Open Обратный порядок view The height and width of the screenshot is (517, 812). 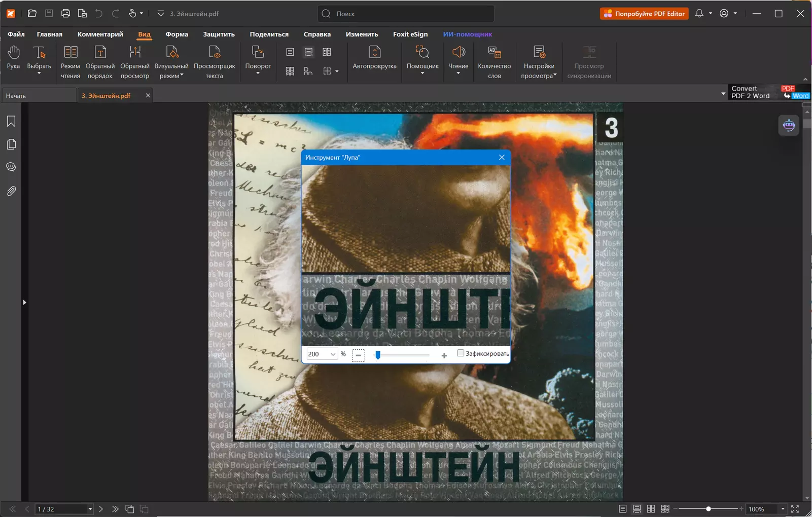coord(100,62)
